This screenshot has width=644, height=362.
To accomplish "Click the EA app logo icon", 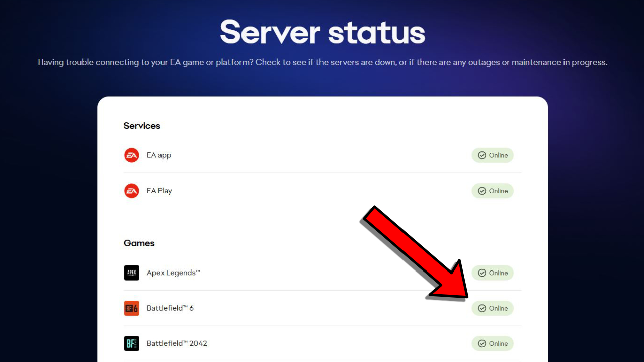I will [x=131, y=155].
